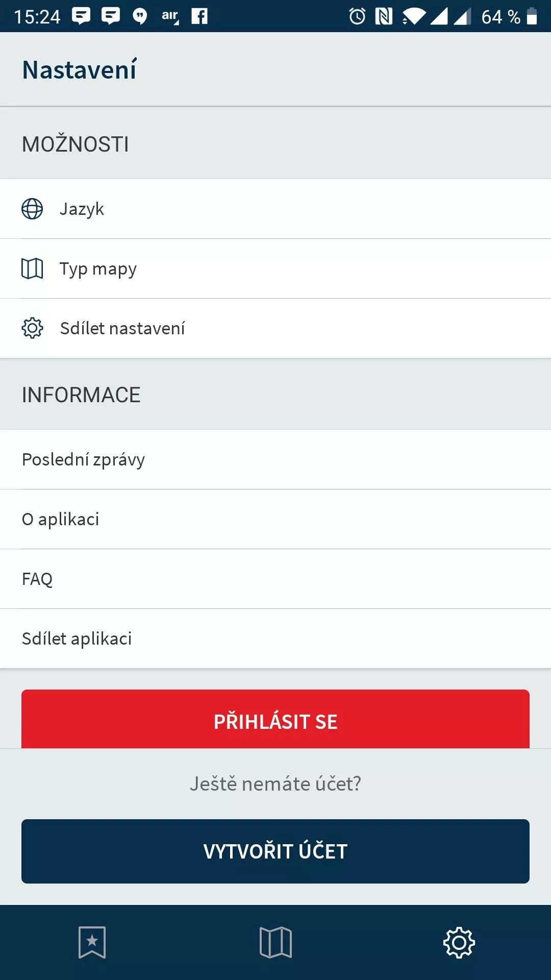Tap the red PŘIHLÁSIT SE button
Screen dimensions: 551x980
pos(275,719)
